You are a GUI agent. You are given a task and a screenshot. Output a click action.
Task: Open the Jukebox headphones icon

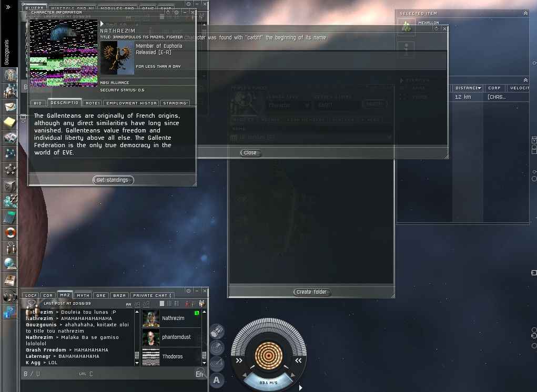click(10, 296)
